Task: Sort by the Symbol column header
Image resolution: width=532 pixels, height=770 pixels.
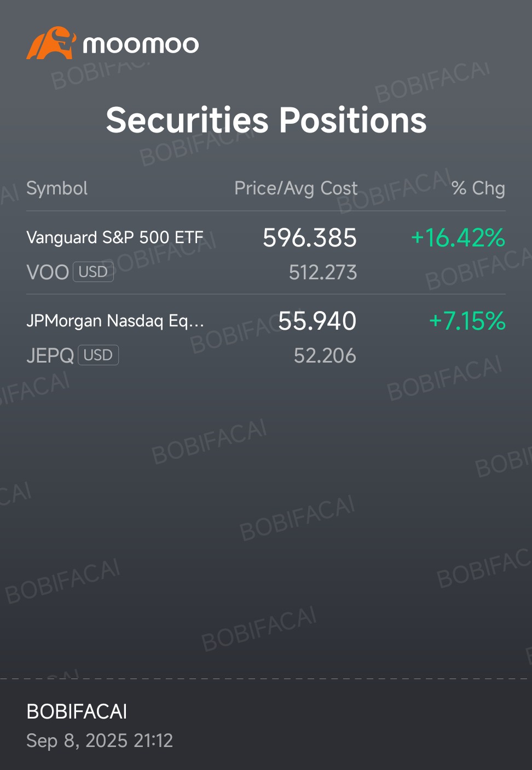Action: point(57,188)
